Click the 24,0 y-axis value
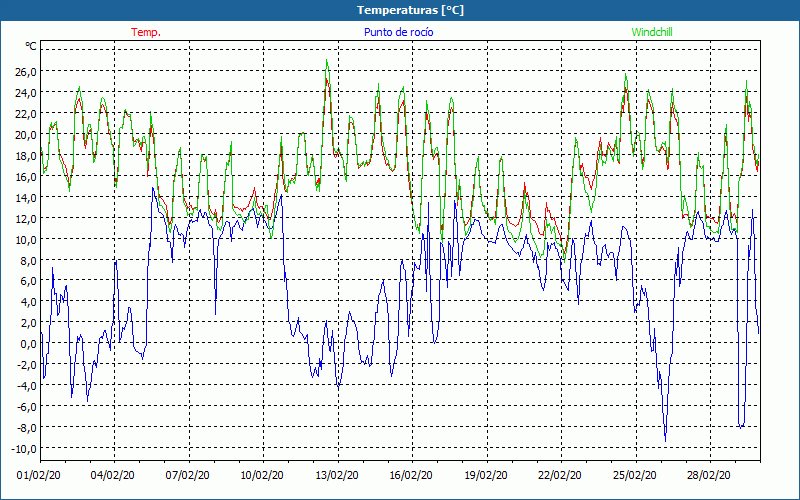The width and height of the screenshot is (800, 500). (26, 93)
